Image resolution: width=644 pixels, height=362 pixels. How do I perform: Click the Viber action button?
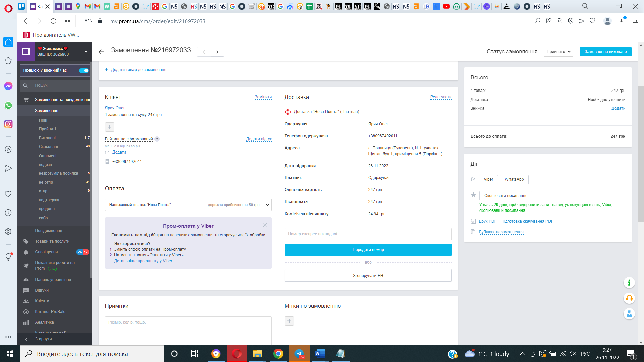[x=488, y=179]
